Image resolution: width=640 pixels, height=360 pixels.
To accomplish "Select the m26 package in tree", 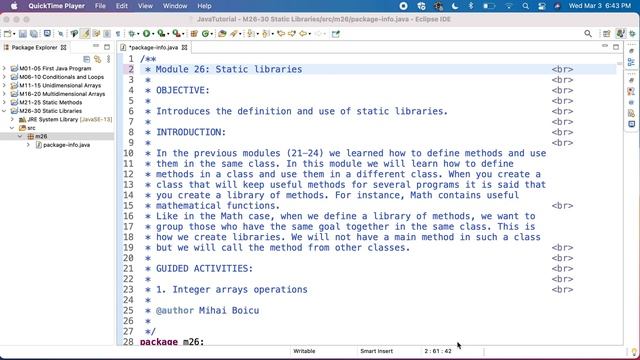I will 41,136.
